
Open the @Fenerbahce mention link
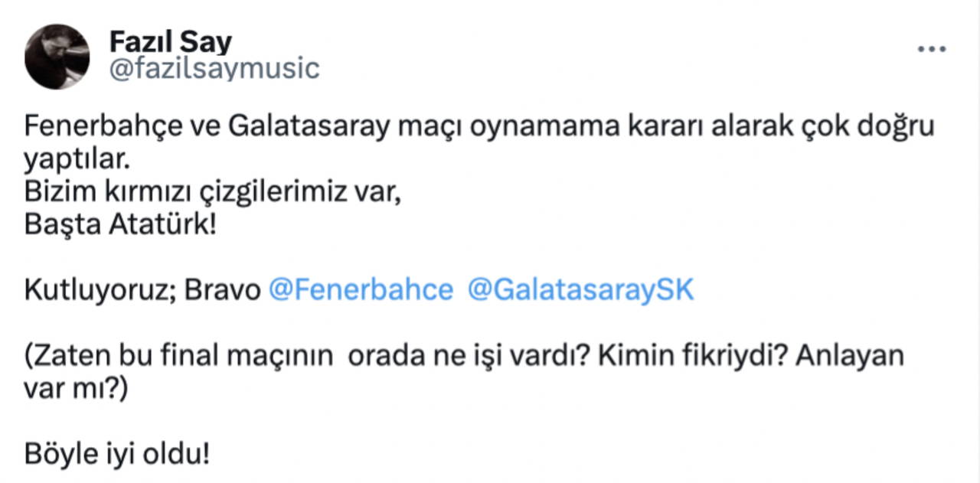click(361, 291)
